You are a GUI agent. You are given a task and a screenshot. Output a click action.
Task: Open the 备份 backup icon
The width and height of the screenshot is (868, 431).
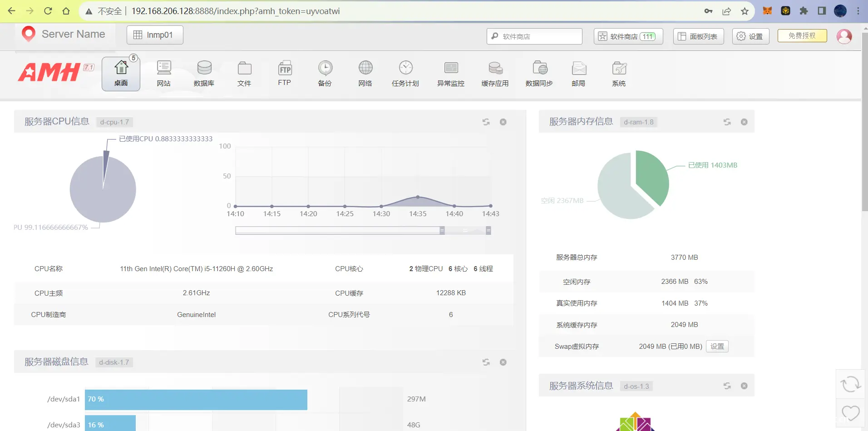325,74
